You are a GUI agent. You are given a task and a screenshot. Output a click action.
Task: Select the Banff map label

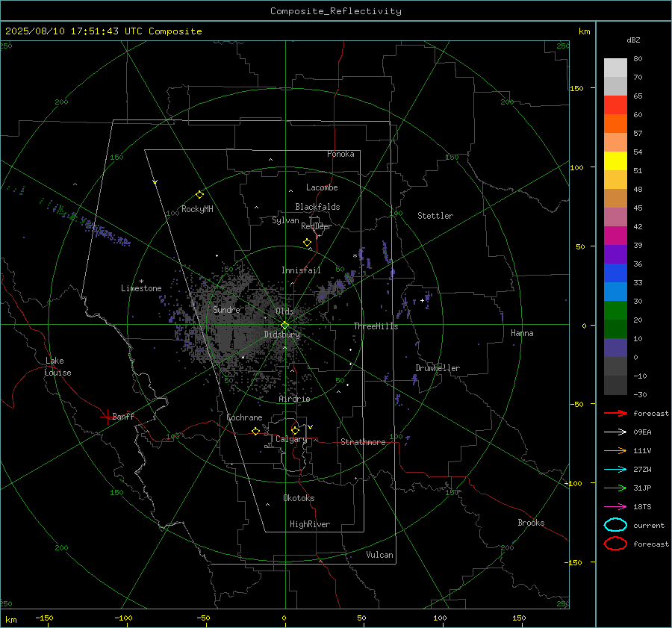pos(123,416)
